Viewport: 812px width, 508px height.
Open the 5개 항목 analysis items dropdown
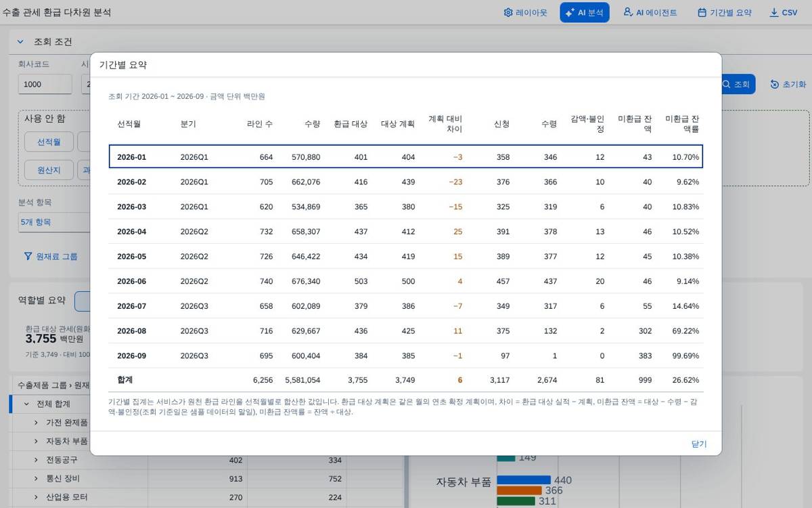point(54,222)
